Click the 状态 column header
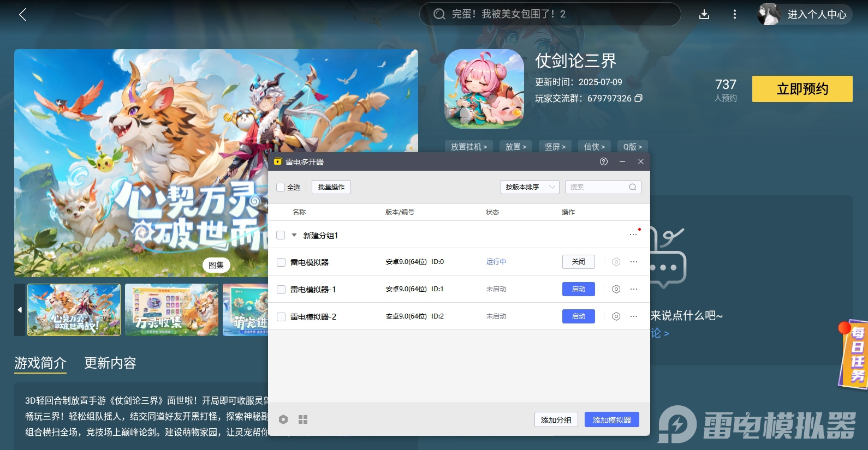 492,212
